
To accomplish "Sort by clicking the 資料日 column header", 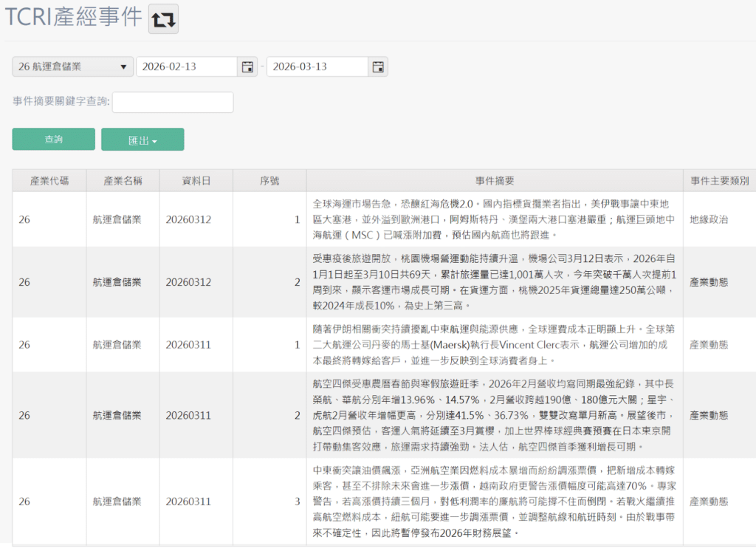I will click(x=196, y=180).
